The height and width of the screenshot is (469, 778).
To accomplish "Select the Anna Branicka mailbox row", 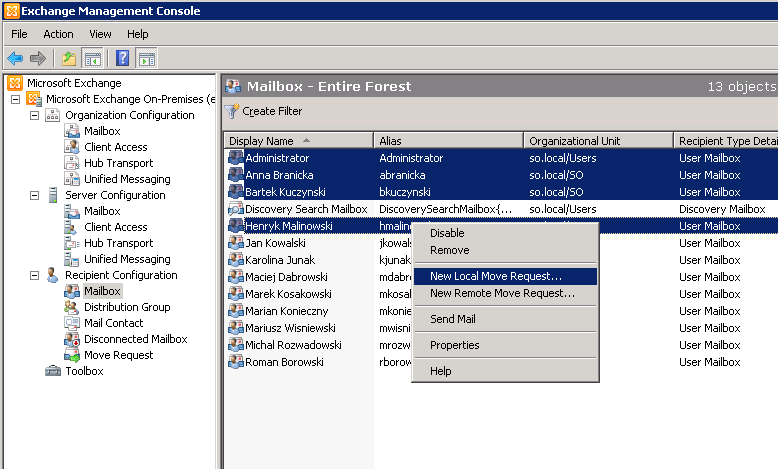I will click(501, 175).
